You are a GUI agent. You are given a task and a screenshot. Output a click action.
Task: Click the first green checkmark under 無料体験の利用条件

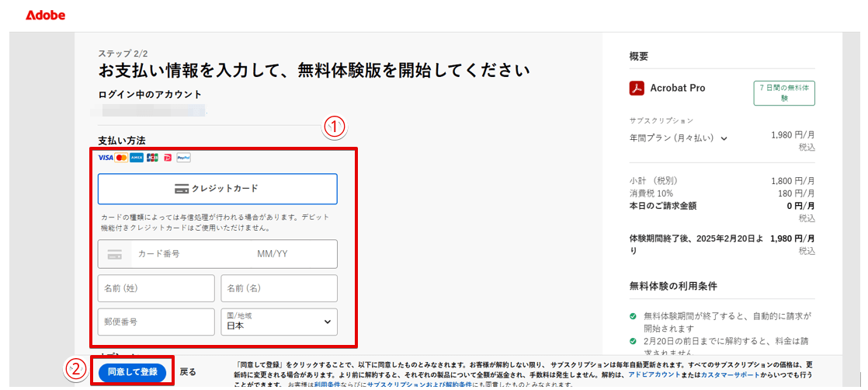pyautogui.click(x=632, y=317)
